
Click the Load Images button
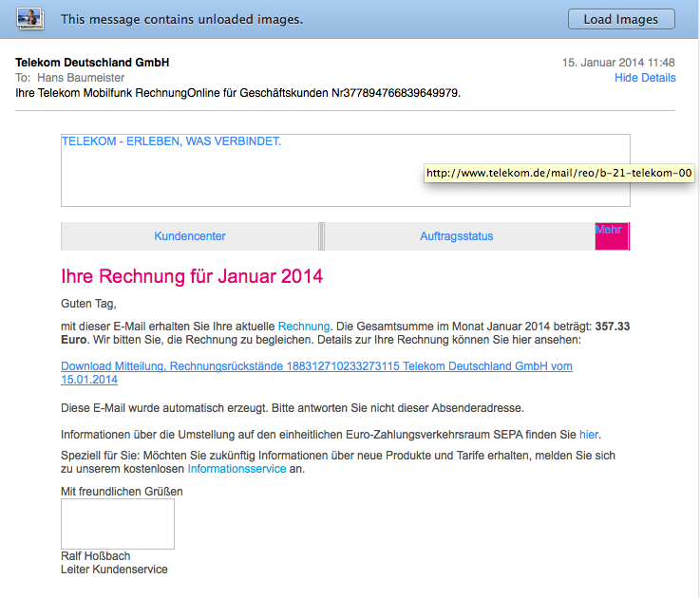pos(621,19)
